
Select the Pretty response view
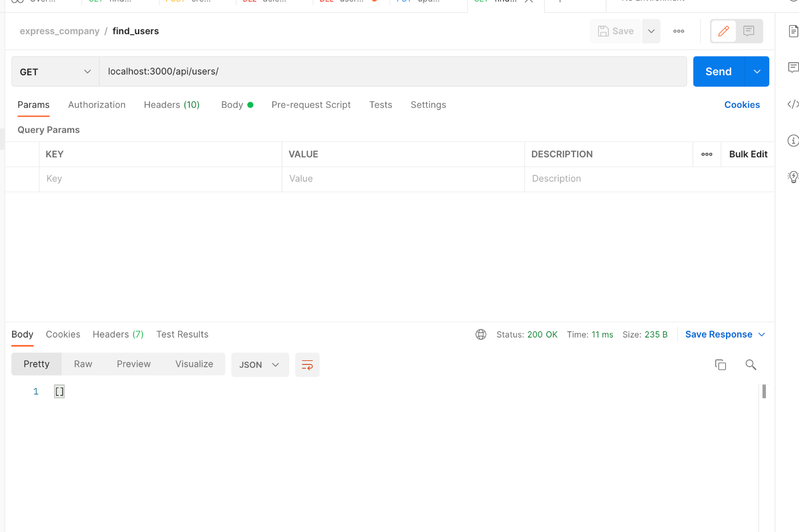pos(37,364)
